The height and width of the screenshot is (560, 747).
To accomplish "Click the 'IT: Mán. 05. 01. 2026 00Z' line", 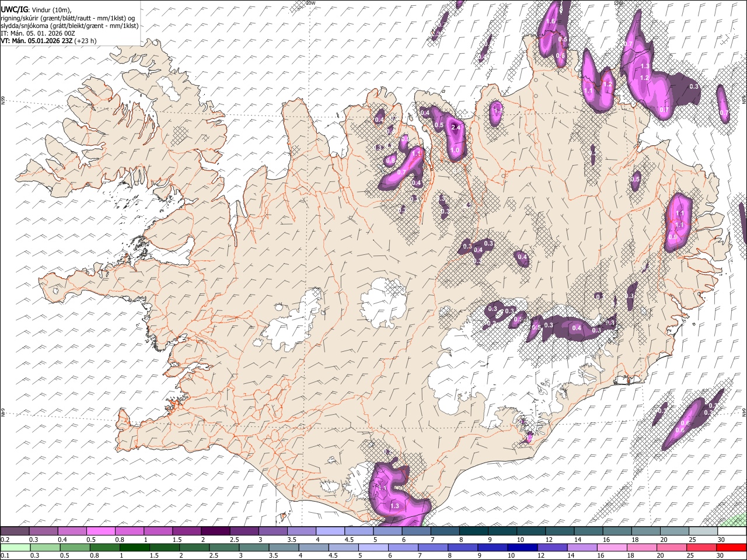I will point(38,33).
